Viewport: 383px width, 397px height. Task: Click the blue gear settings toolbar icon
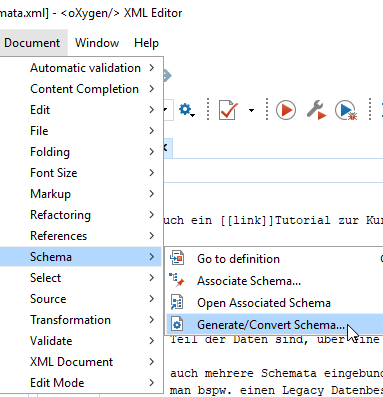[x=186, y=110]
